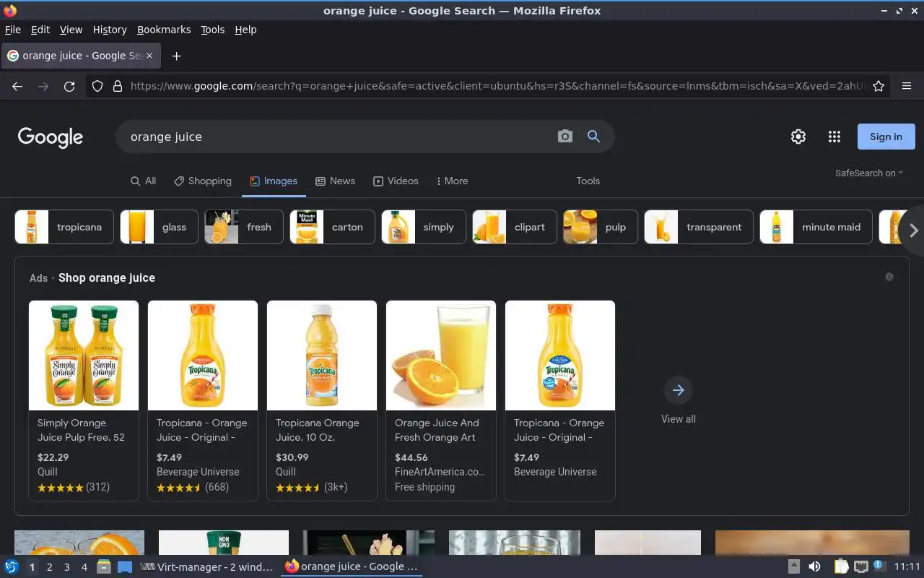Click the Firefox forward arrow

click(x=43, y=86)
